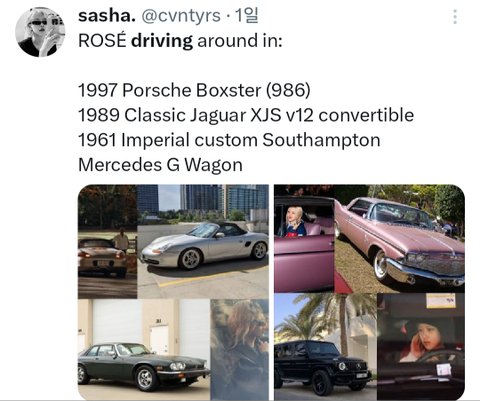Open the blonde person in pink car photo
This screenshot has width=480, height=401.
304,239
